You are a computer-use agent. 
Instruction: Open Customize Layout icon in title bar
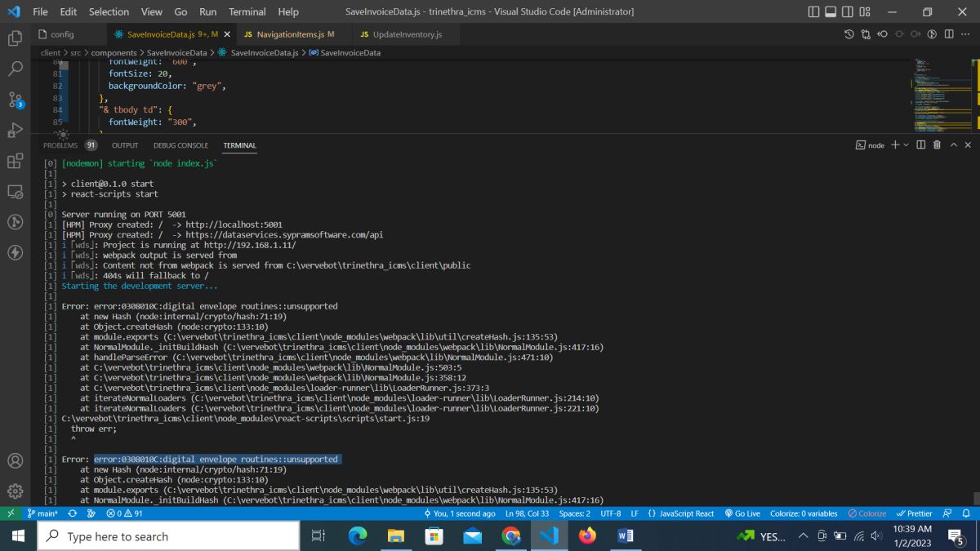[865, 11]
